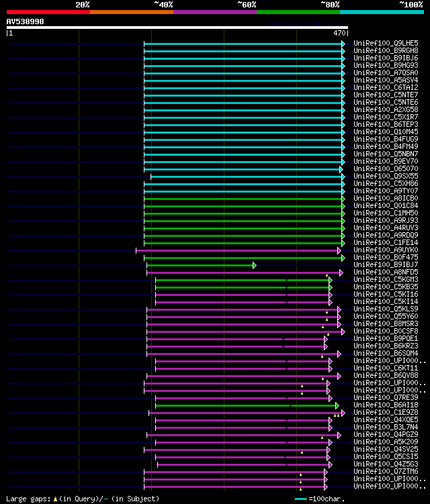
Task: Select hit label UniRef100_C5X1R7
Action: (x=386, y=117)
